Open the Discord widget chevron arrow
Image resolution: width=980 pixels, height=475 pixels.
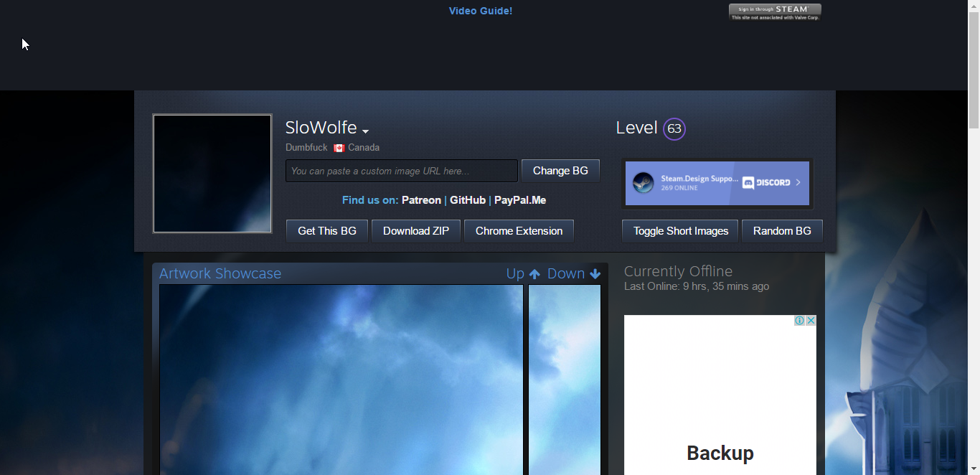pos(798,183)
